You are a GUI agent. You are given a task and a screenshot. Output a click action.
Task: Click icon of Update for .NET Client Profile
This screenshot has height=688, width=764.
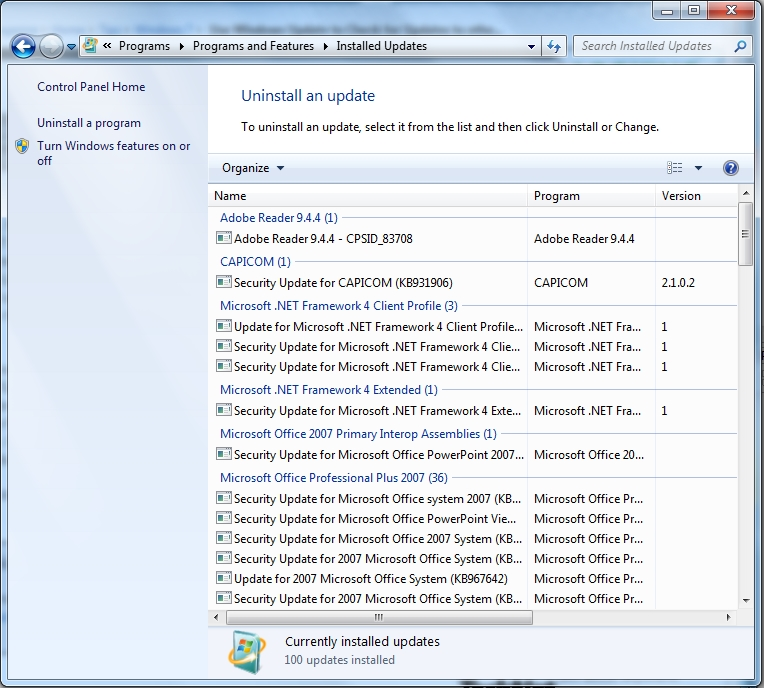[224, 325]
